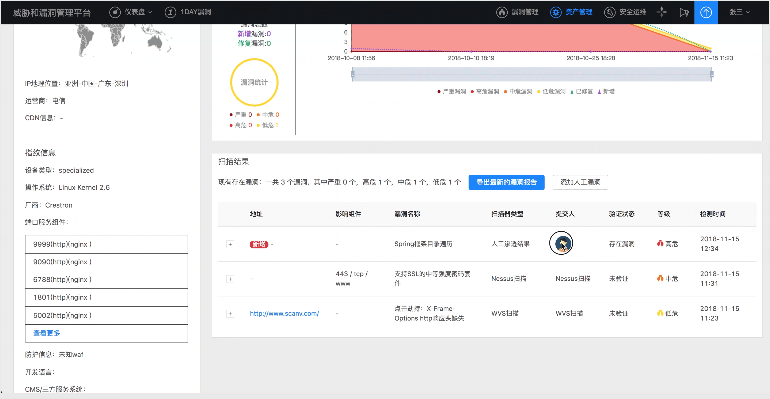This screenshot has width=770, height=399.
Task: Click right handle of chart time-range slider
Action: tap(712, 74)
